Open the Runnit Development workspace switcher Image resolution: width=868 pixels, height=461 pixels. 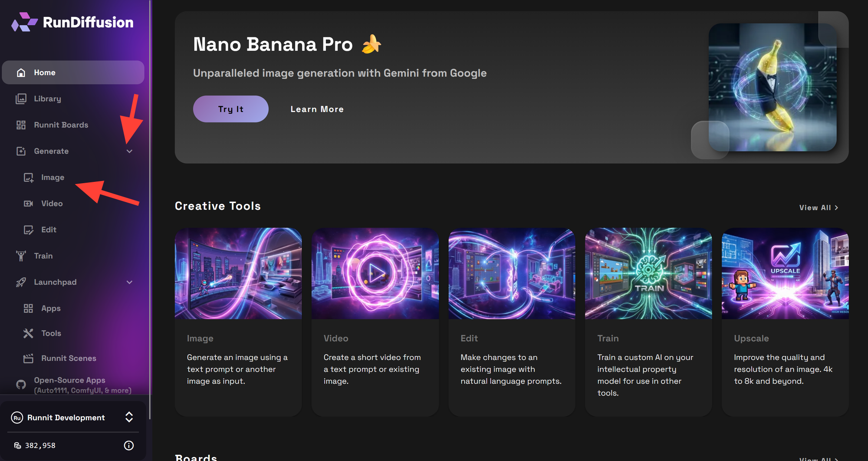[x=129, y=417]
